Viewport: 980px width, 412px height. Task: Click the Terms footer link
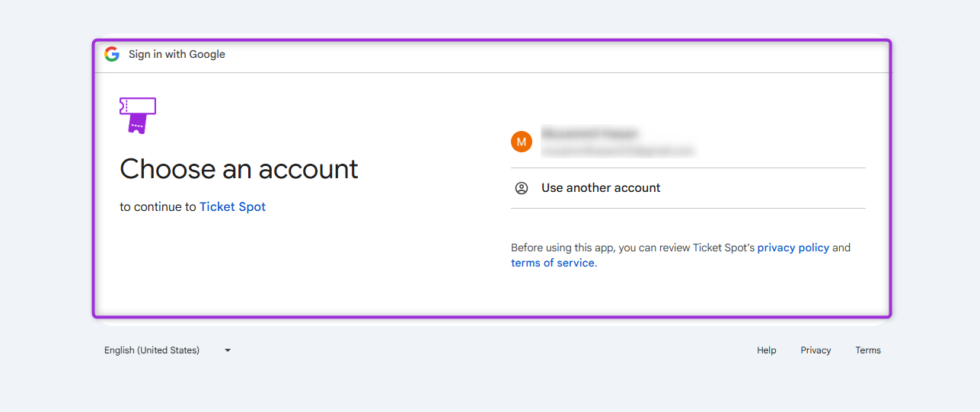(x=868, y=350)
